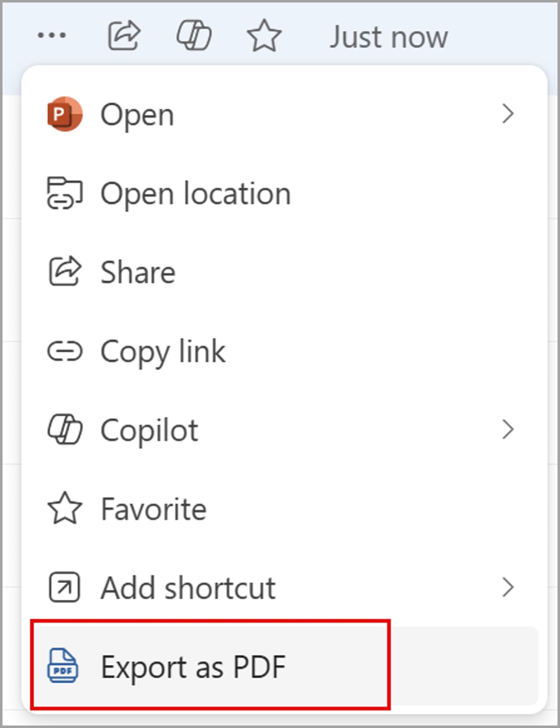Click the three-dot more options icon
560x728 pixels.
[52, 36]
